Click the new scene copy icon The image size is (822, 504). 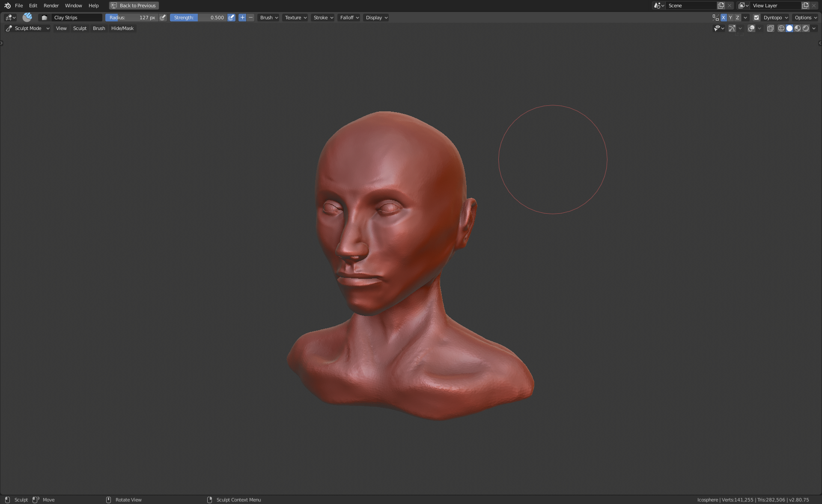(x=721, y=6)
